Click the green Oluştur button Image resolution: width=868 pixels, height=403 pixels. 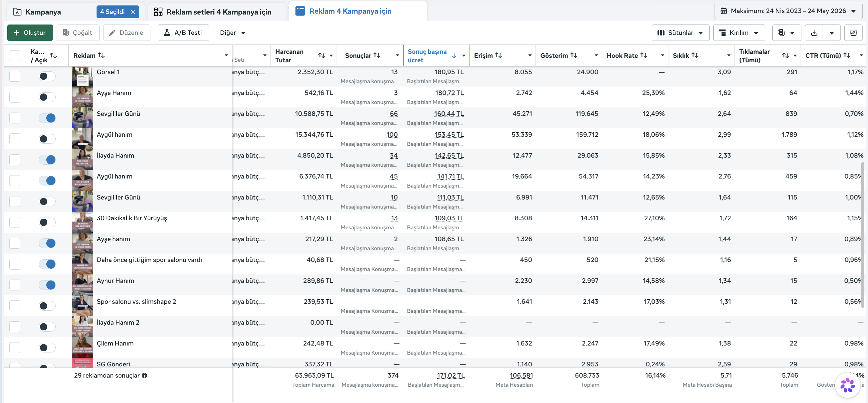coord(30,33)
